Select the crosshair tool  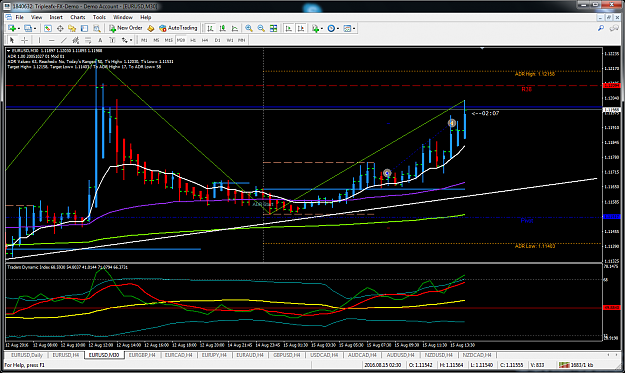point(24,40)
